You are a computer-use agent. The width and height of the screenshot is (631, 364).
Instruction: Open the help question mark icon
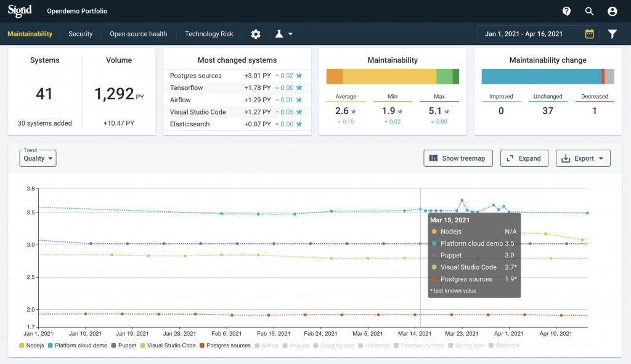pyautogui.click(x=567, y=11)
